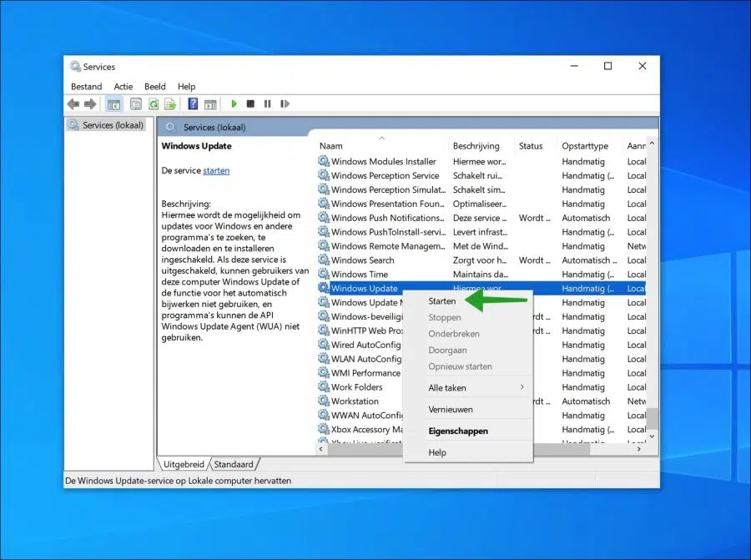Switch to the Standaard tab
The image size is (751, 560).
tap(234, 464)
